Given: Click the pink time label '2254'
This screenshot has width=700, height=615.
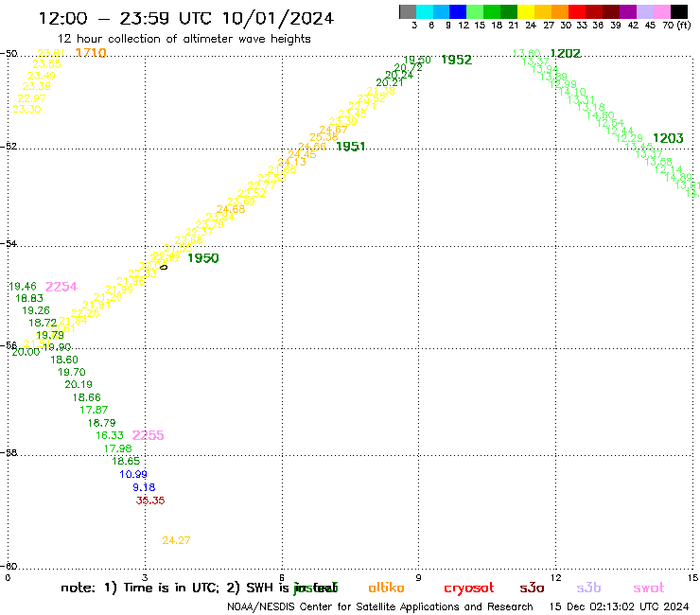Looking at the screenshot, I should tap(61, 287).
